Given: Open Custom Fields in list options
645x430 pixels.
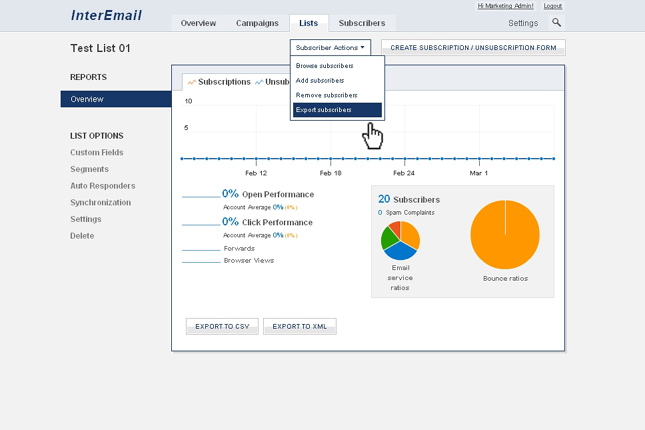Looking at the screenshot, I should 97,153.
